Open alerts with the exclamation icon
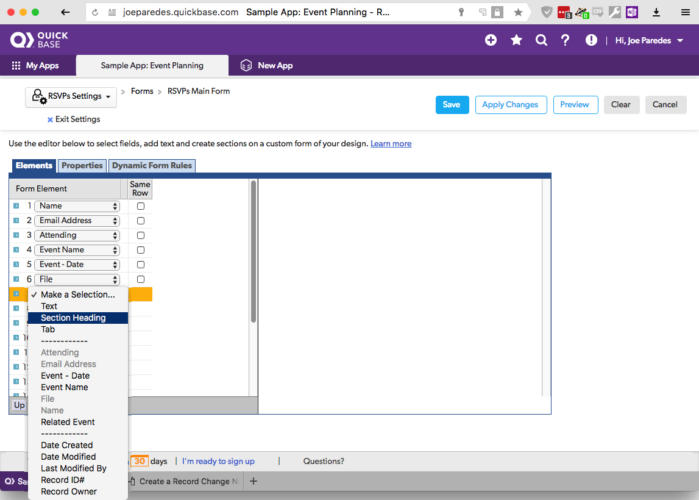699x500 pixels. 591,40
